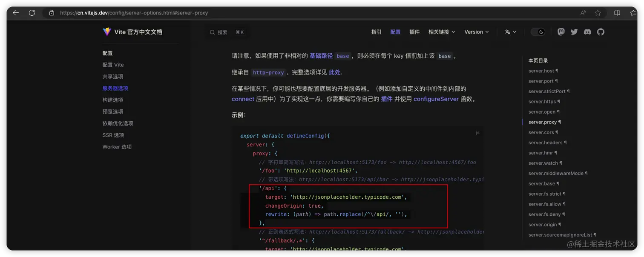Select 依赖优化选项 in the sidebar

point(118,123)
